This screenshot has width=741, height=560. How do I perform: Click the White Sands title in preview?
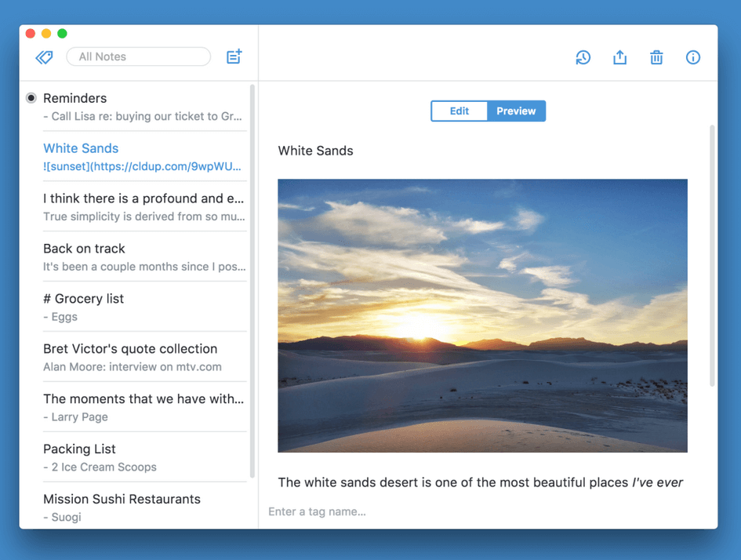coord(316,151)
